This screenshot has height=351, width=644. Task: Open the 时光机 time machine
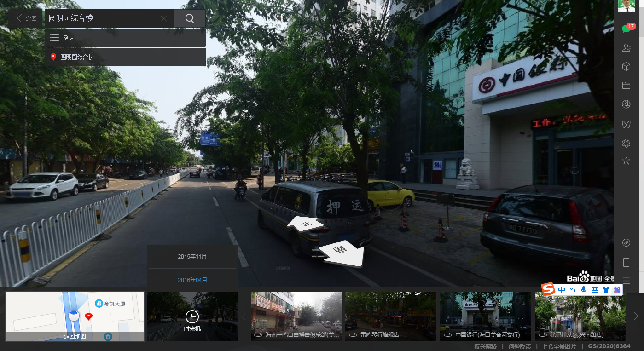[192, 316]
